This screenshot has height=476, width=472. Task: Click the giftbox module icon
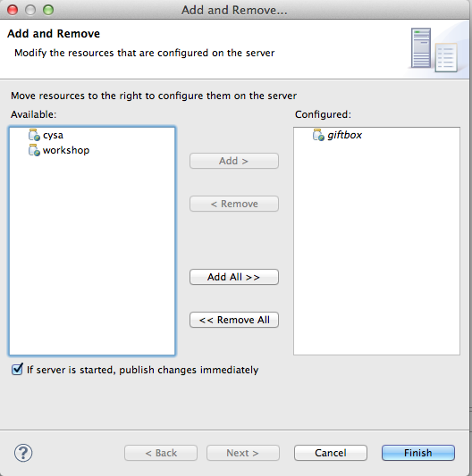[x=318, y=135]
